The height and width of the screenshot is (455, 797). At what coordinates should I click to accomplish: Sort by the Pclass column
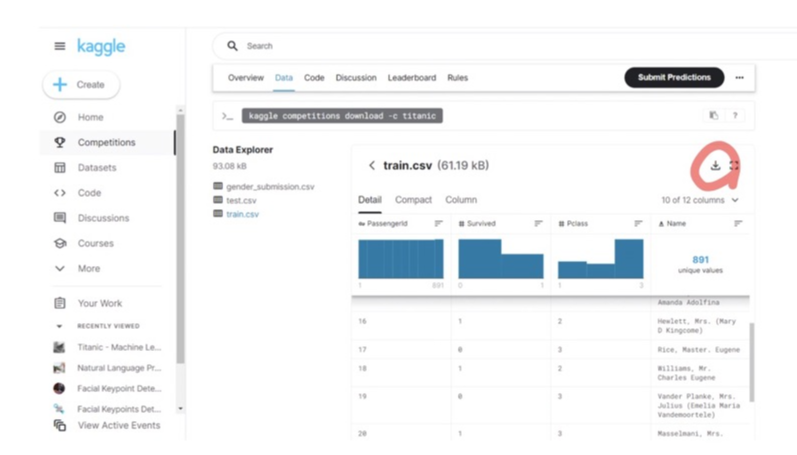tap(638, 224)
